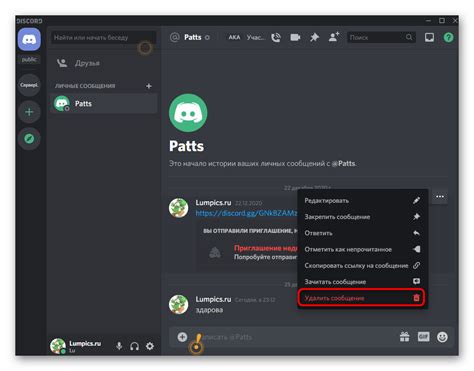Viewport: 474px width, 371px height.
Task: Click the здарова message text
Action: 209,310
